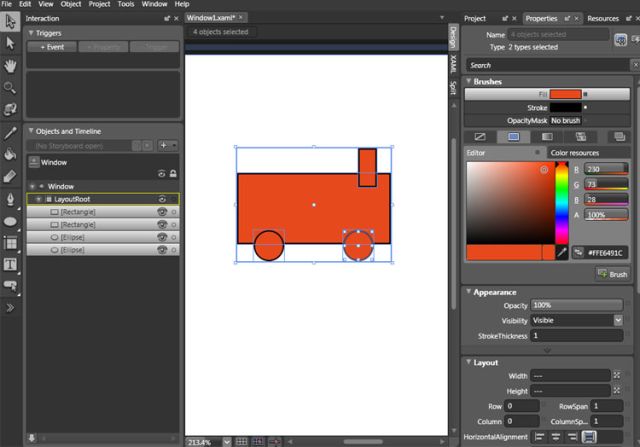Click the + Event trigger button
The height and width of the screenshot is (447, 640).
(x=50, y=47)
